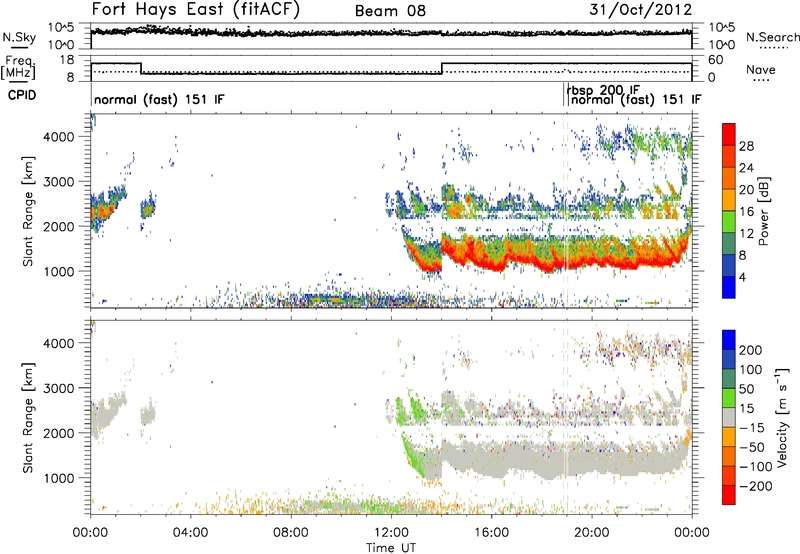Click the '4' Power colorbar tick label
The image size is (800, 554).
743,277
